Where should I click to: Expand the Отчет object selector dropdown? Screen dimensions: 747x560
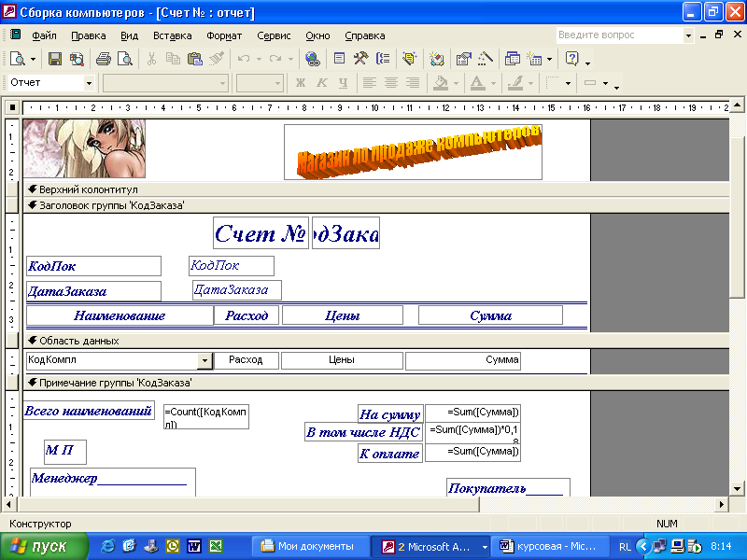pyautogui.click(x=89, y=83)
